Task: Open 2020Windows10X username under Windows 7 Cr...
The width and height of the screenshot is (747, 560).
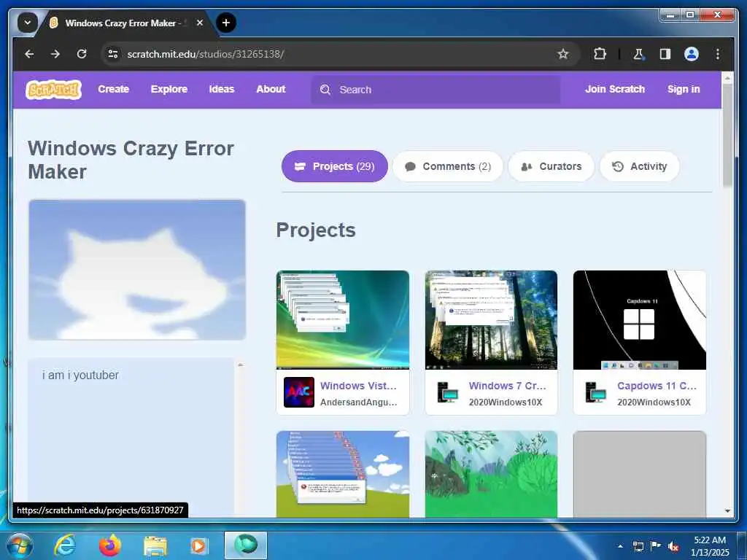Action: coord(506,402)
